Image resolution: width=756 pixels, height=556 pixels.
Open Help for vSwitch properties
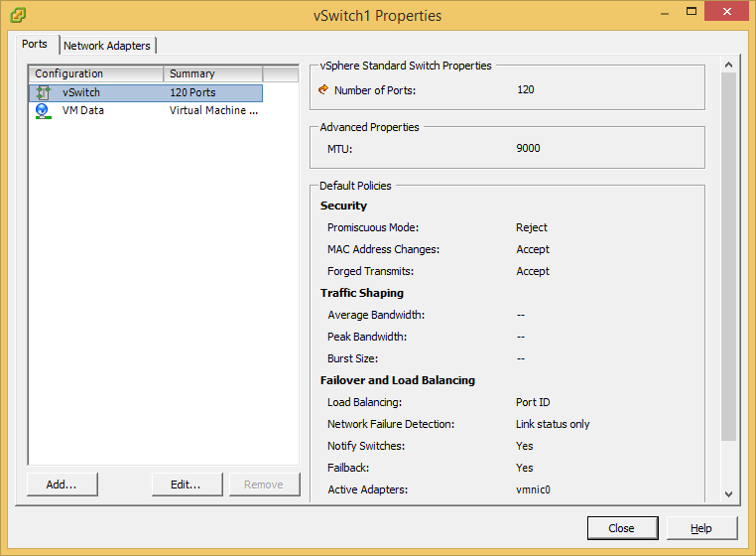click(x=701, y=528)
